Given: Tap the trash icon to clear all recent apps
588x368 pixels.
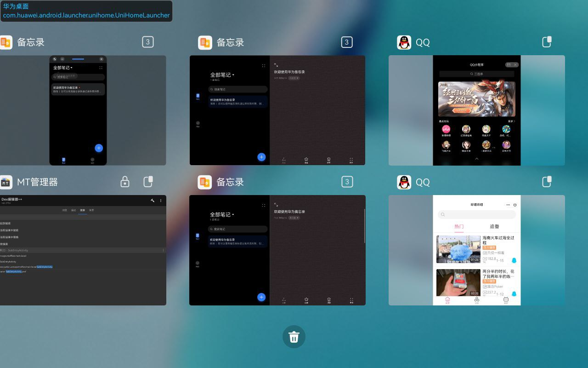Looking at the screenshot, I should pyautogui.click(x=294, y=337).
